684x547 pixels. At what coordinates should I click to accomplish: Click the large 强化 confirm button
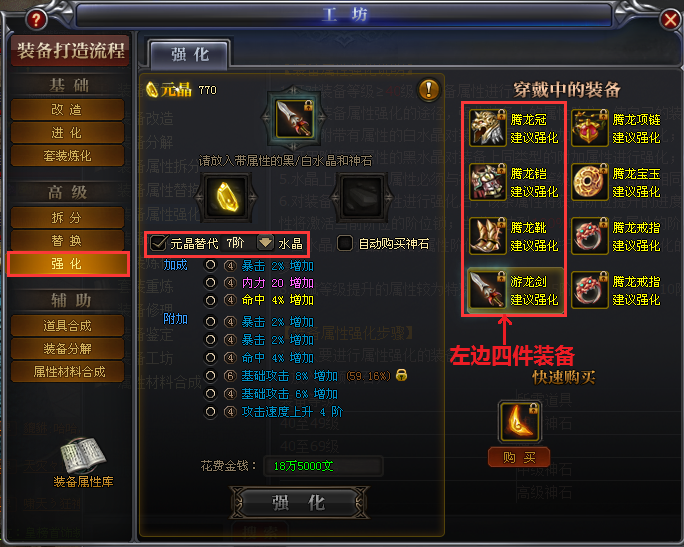click(299, 503)
